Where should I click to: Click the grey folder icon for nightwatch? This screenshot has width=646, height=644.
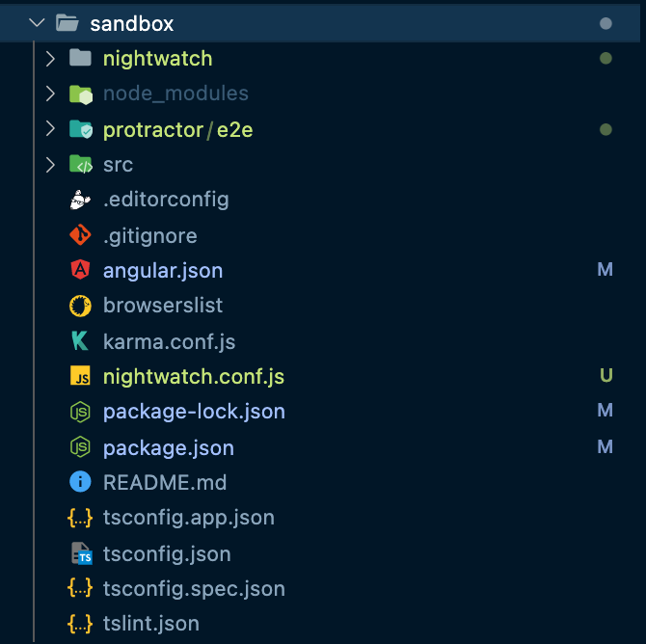[x=80, y=58]
